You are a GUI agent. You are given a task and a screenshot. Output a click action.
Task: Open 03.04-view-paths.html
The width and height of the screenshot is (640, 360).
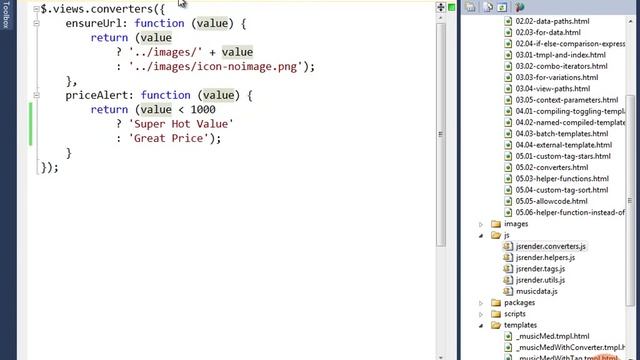pyautogui.click(x=553, y=89)
